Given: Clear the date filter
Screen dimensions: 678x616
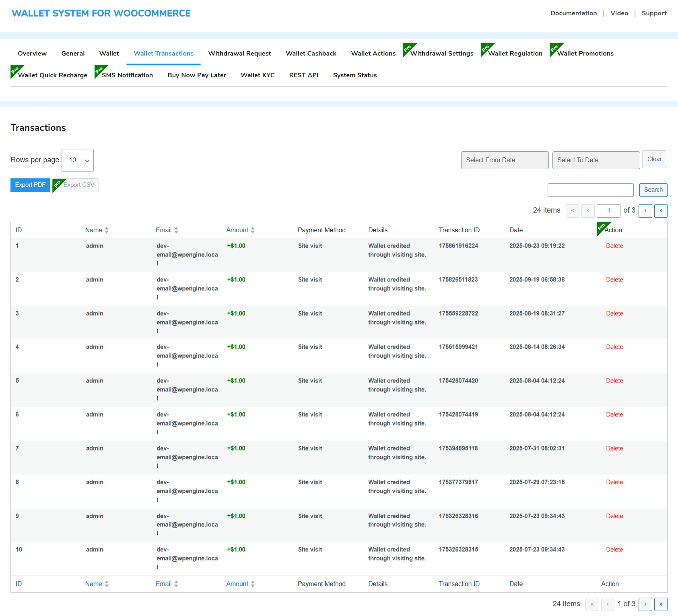Looking at the screenshot, I should pyautogui.click(x=654, y=159).
